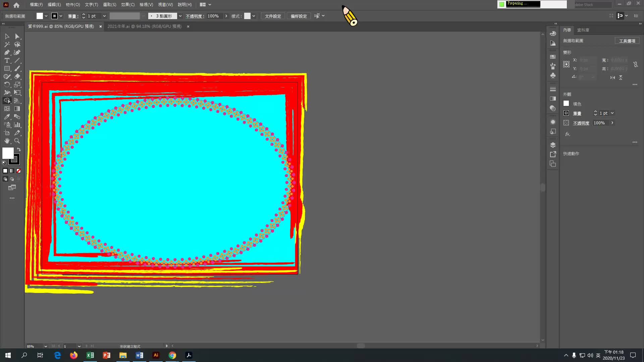Screen dimensions: 644x362
Task: Click the 偏好設定 button
Action: [299, 16]
